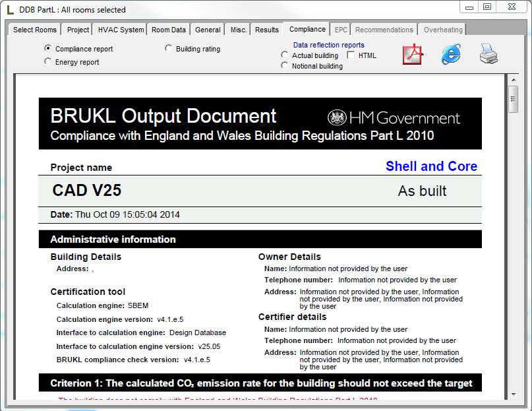Open the EPC tab

[x=341, y=30]
